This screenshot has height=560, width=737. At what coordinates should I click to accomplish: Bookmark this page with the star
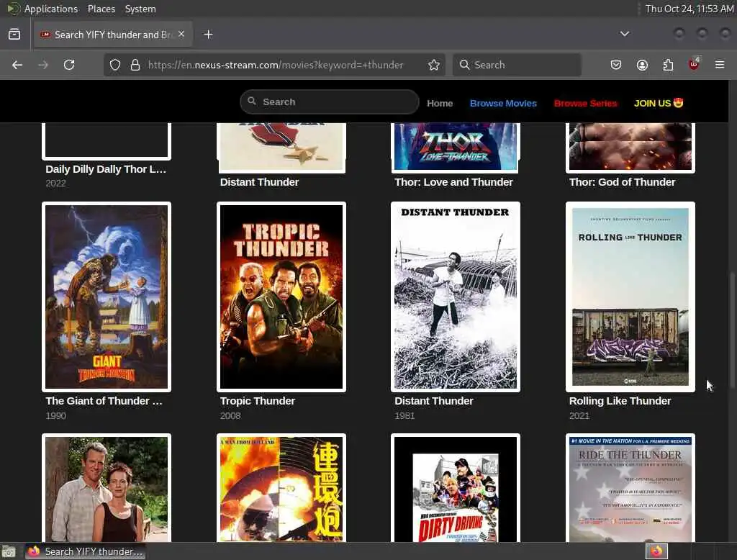pyautogui.click(x=434, y=65)
